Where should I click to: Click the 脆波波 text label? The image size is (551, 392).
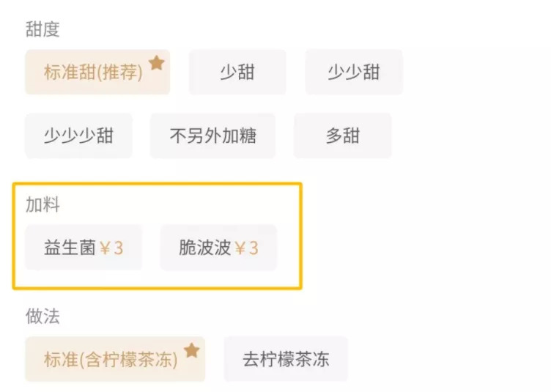pos(205,248)
